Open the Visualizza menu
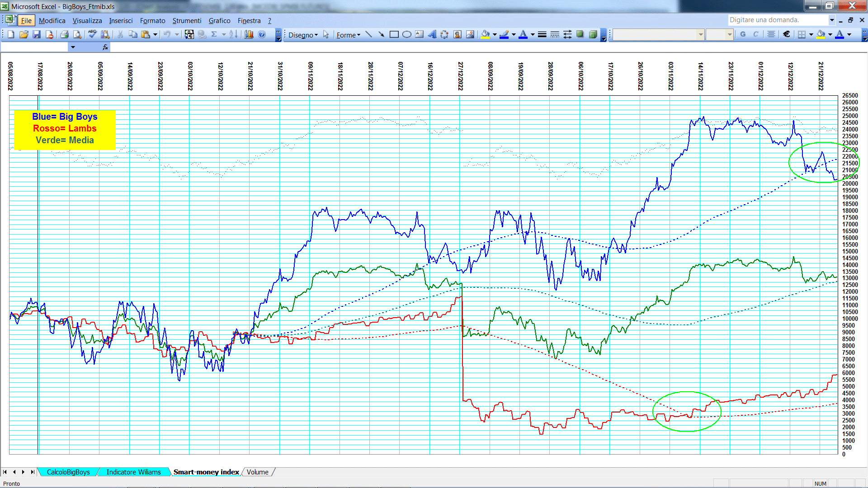 pyautogui.click(x=87, y=20)
